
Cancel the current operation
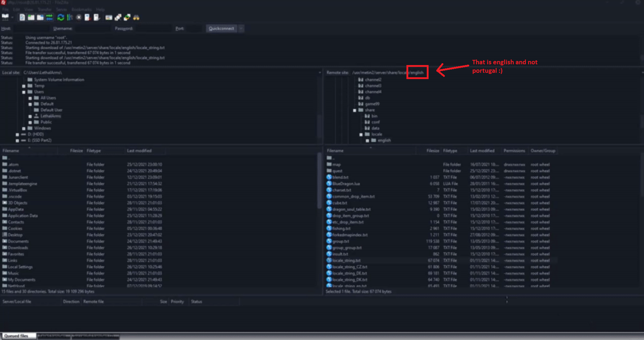79,17
